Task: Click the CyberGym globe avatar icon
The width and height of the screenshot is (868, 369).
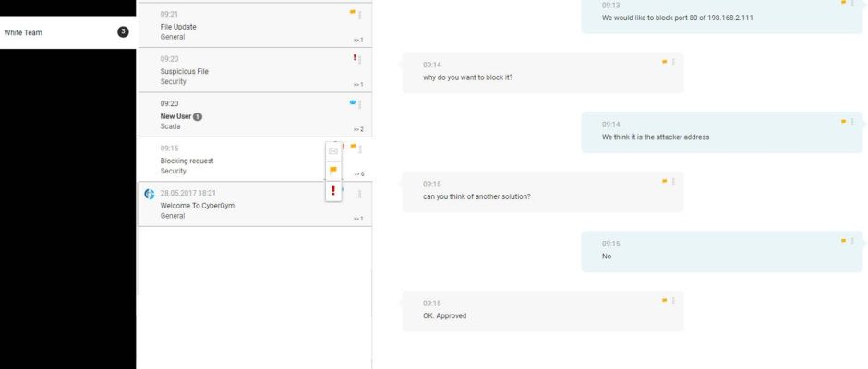Action: 149,194
